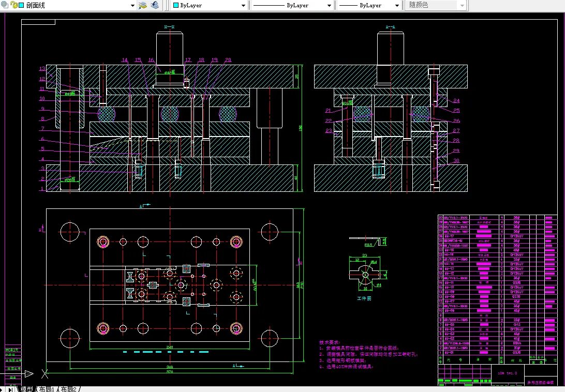Select the 技术要求 technical notes heading
Screen dimensions: 565x392
[x=329, y=342]
